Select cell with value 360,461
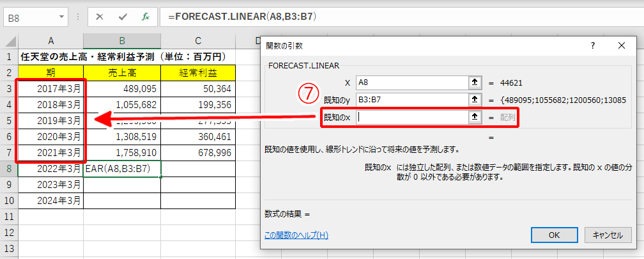Screen dimensions: 644x259 coord(198,136)
